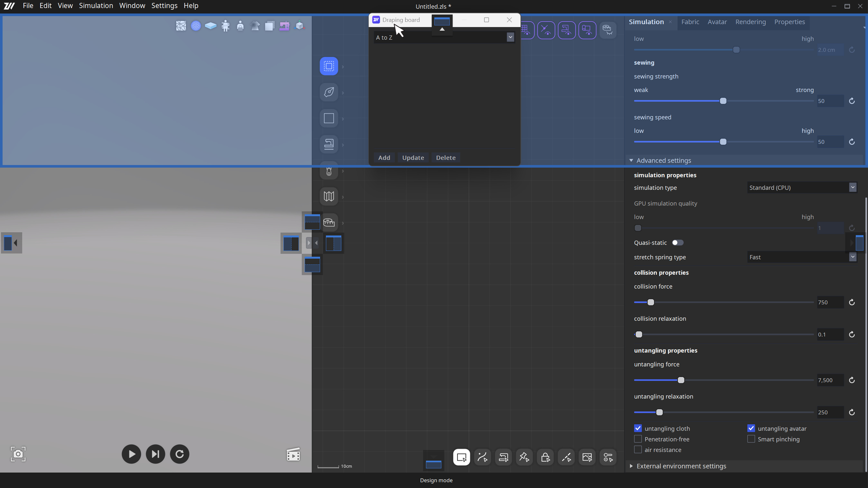Screen dimensions: 868x488
Task: Open the stretch spring type dropdown
Action: click(853, 257)
